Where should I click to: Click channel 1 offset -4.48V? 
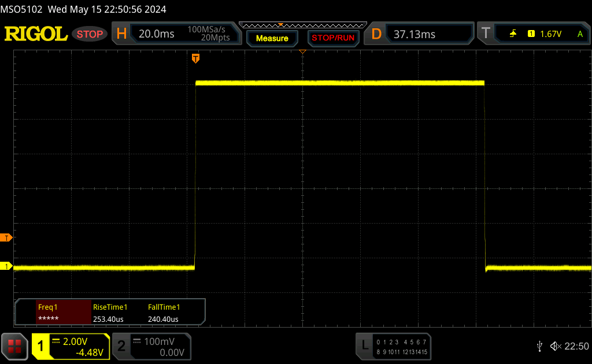[x=90, y=352]
